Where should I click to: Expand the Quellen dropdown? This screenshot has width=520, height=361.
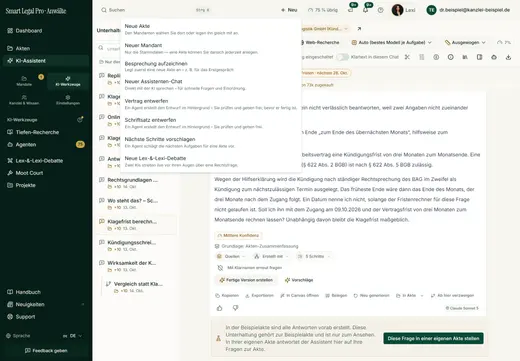coord(231,256)
